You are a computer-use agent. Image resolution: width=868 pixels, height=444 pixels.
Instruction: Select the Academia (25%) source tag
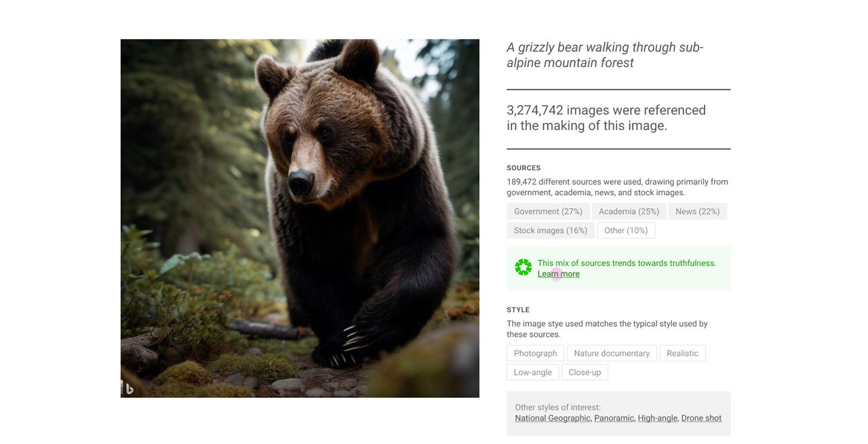tap(629, 211)
